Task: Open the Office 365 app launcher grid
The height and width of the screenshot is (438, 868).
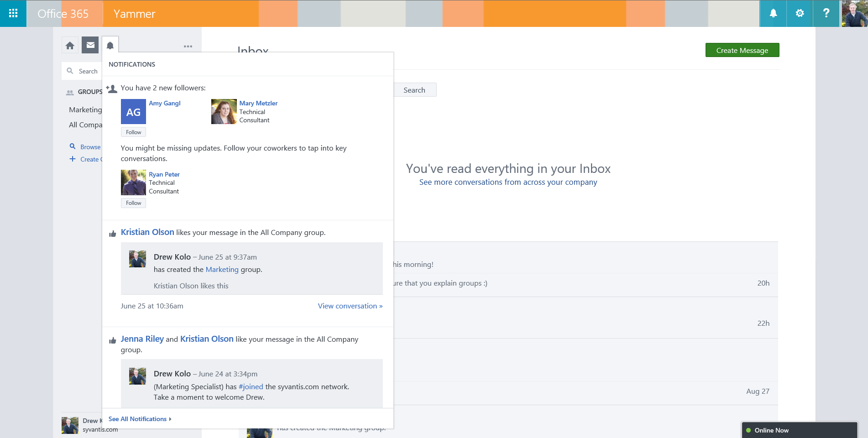Action: pos(13,13)
